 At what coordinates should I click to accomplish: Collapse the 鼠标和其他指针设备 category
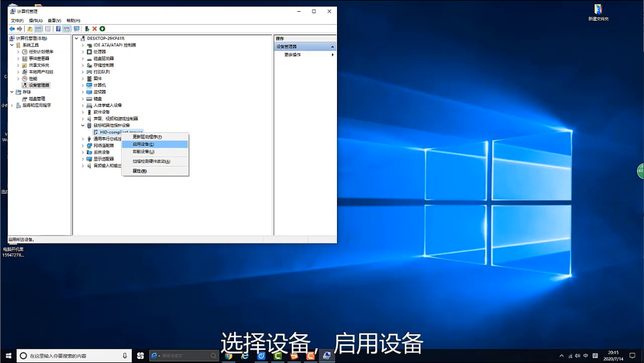click(83, 125)
